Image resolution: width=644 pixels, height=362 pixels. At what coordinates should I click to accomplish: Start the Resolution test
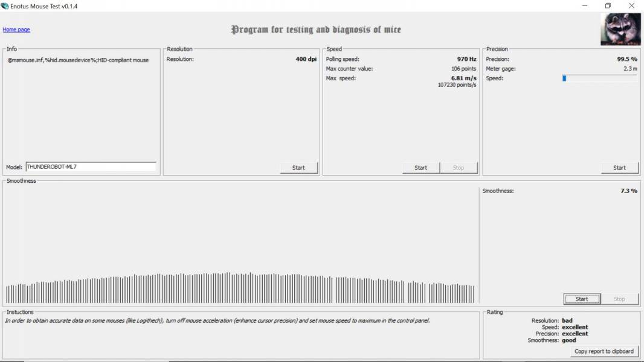click(x=298, y=168)
